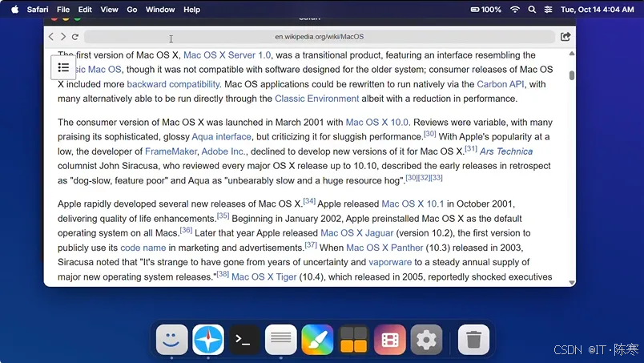
Task: Click citation [31] after Mac OS X
Action: 471,148
